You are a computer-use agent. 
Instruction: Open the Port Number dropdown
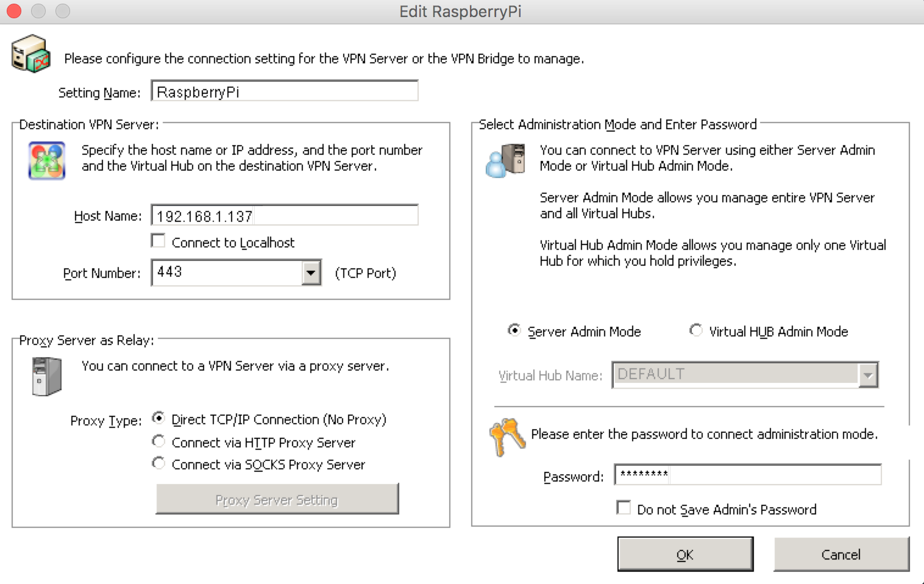(x=311, y=272)
